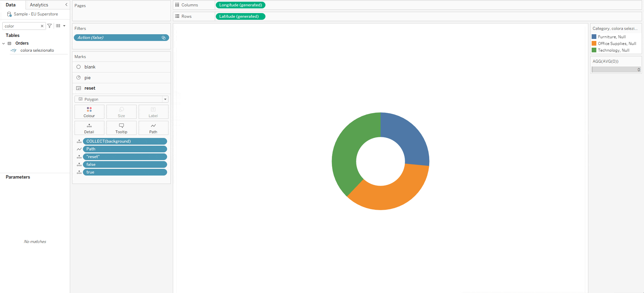Open the data pane view options dropdown arrow
Image resolution: width=644 pixels, height=293 pixels.
point(64,26)
